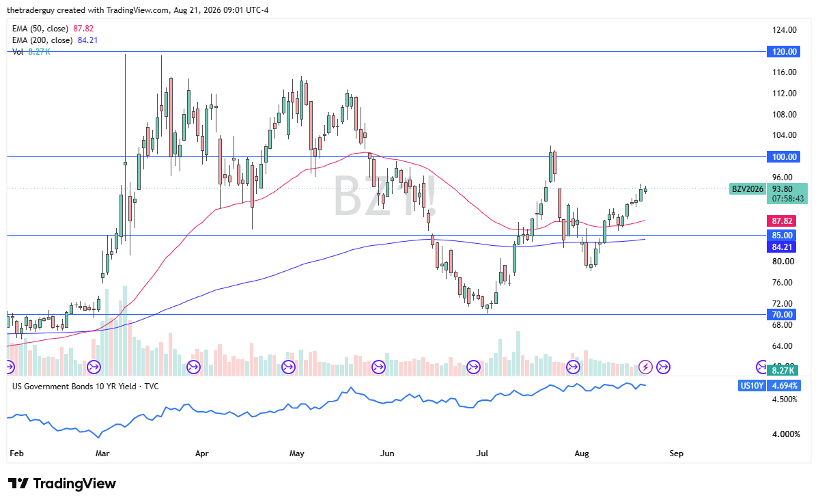Click the contract rollover icon before Apr
This screenshot has height=504, width=818.
[193, 367]
